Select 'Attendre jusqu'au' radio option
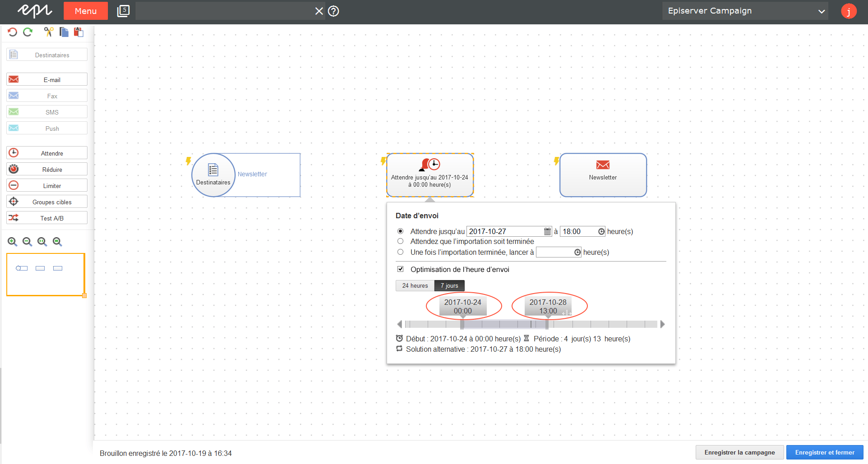Screen dimensions: 868x464 click(400, 231)
